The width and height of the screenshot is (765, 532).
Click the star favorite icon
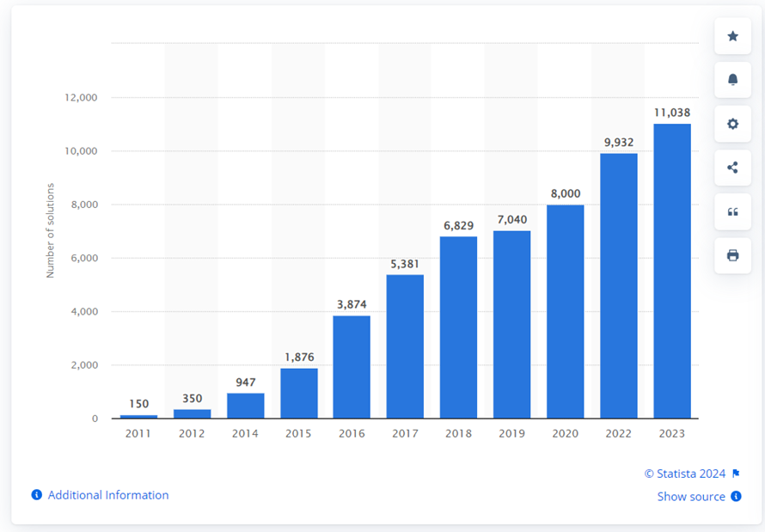click(732, 36)
